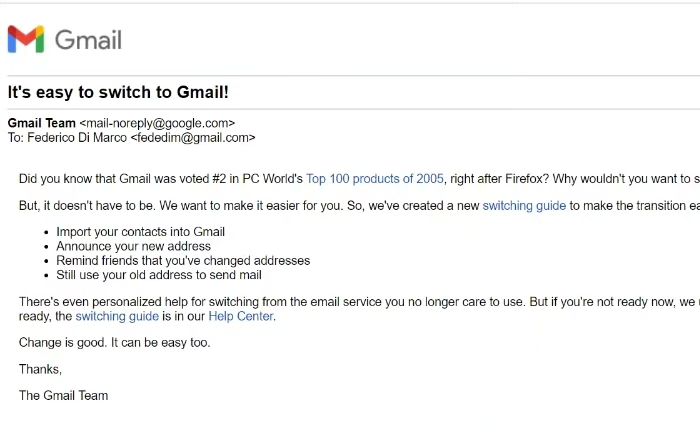Click the Gmail wordmark beside the logo
The image size is (700, 437).
(88, 40)
